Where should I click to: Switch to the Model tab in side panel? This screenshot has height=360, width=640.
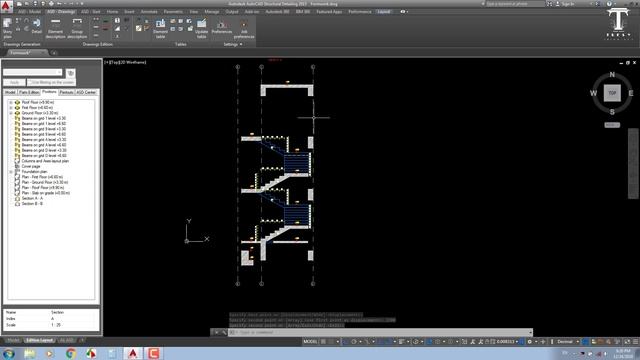pyautogui.click(x=10, y=93)
